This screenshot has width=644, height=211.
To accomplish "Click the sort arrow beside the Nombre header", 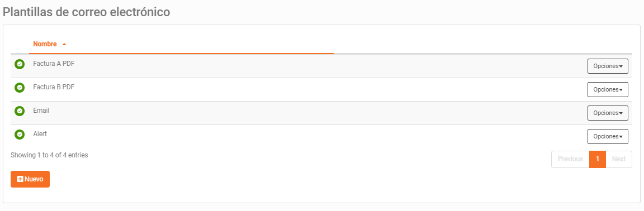I will click(64, 44).
